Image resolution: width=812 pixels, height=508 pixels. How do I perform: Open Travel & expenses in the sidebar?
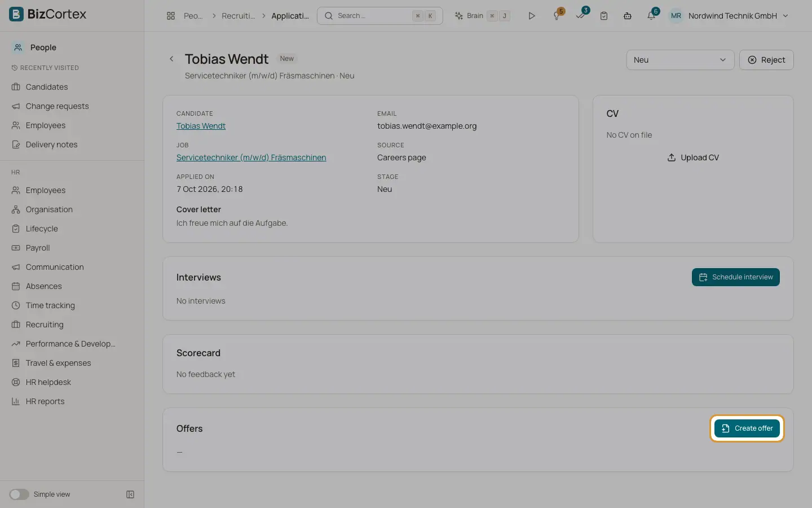72,363
